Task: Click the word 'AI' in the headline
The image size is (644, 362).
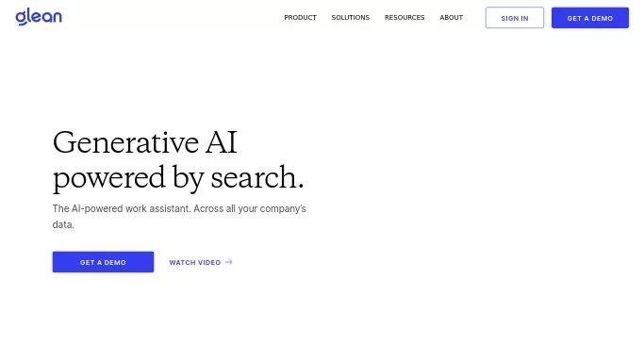Action: point(222,142)
